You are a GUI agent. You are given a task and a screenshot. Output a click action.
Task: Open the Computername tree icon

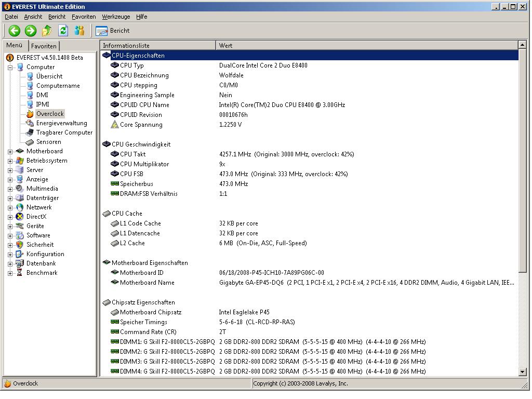30,86
